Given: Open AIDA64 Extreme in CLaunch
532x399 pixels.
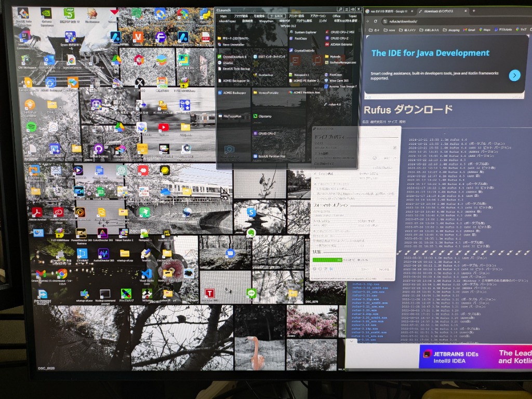Looking at the screenshot, I should pos(339,45).
